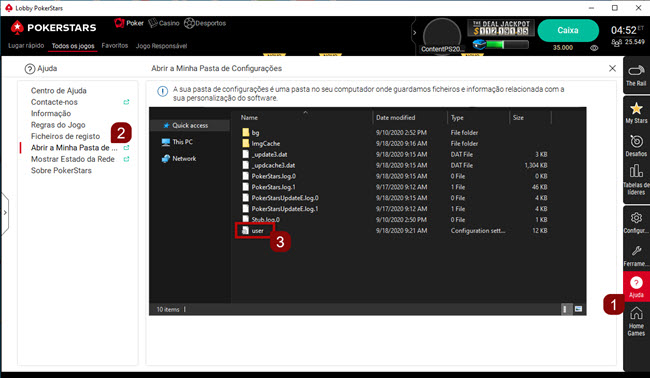Open Desafios challenges icon

pyautogui.click(x=636, y=145)
